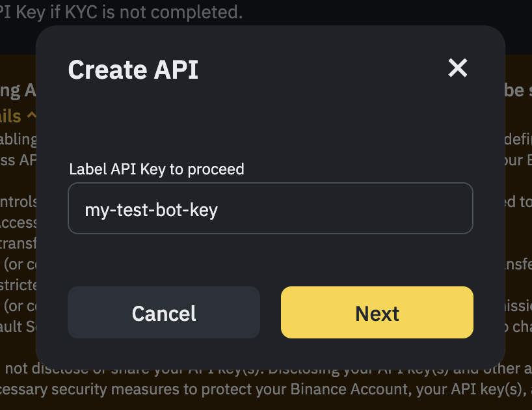
Task: Click the yellow Details link in the background
Action: coord(12,115)
